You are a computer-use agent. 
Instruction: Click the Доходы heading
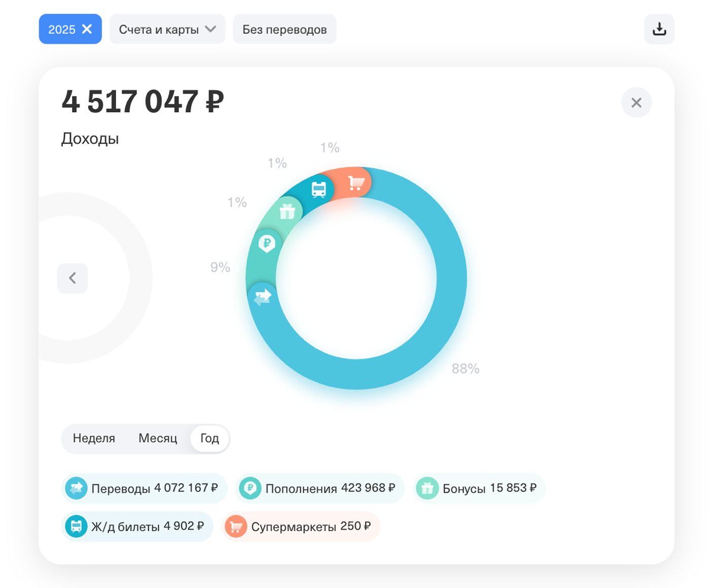(90, 138)
